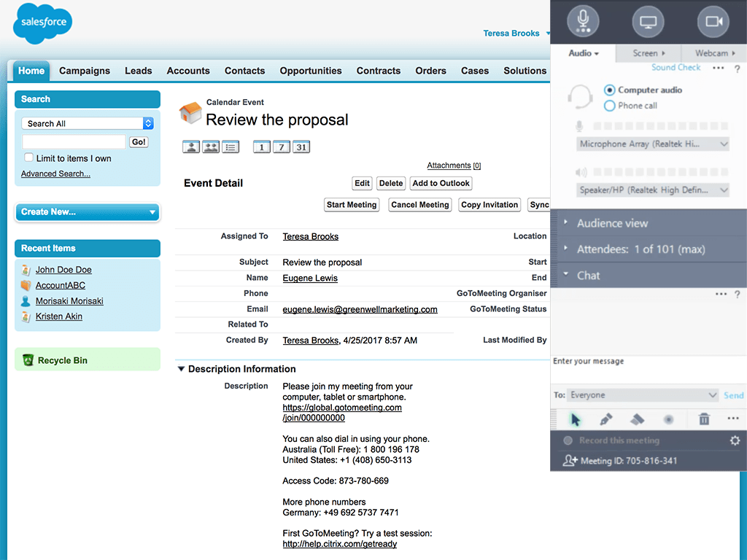Switch to multi user calendar view icon
Viewport: 747px width, 560px height.
(x=211, y=147)
